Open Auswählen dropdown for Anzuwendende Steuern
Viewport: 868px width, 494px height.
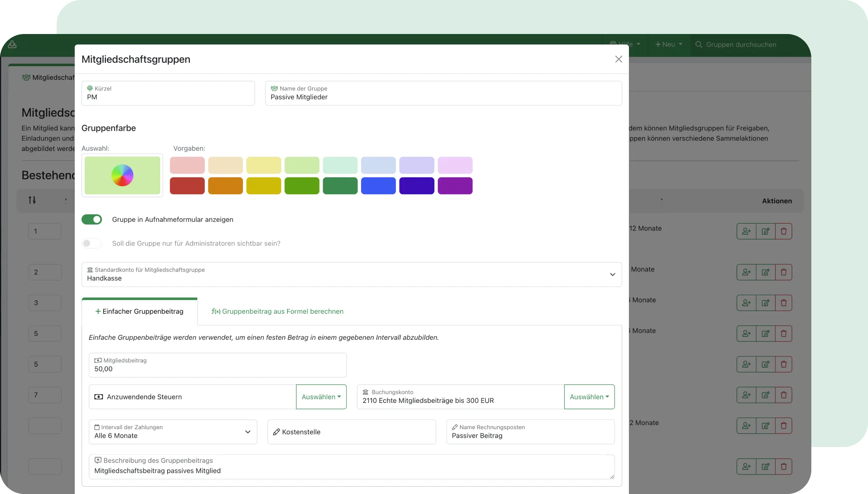pyautogui.click(x=321, y=397)
